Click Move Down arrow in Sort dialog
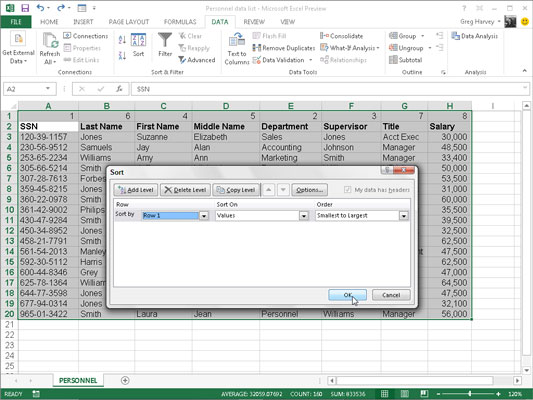The width and height of the screenshot is (533, 400). click(x=283, y=190)
